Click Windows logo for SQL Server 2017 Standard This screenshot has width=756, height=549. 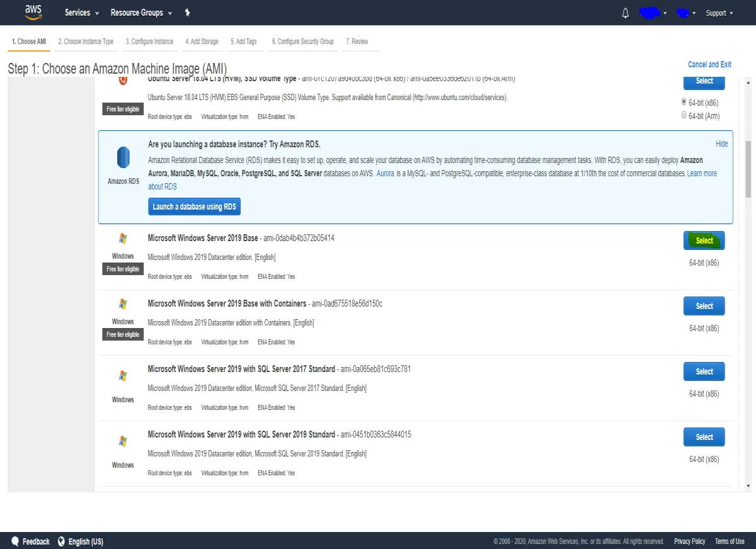click(x=123, y=376)
